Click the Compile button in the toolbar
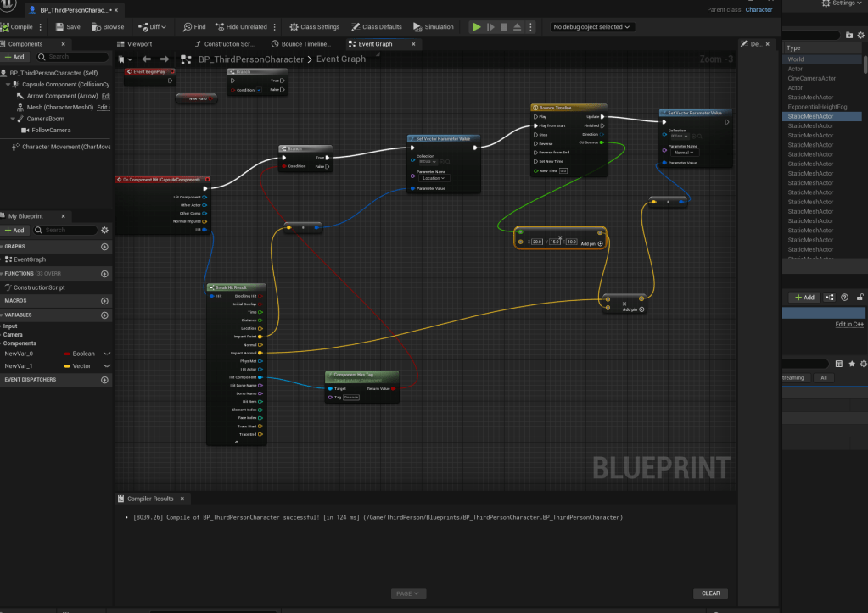Viewport: 868px width, 613px height. tap(16, 26)
